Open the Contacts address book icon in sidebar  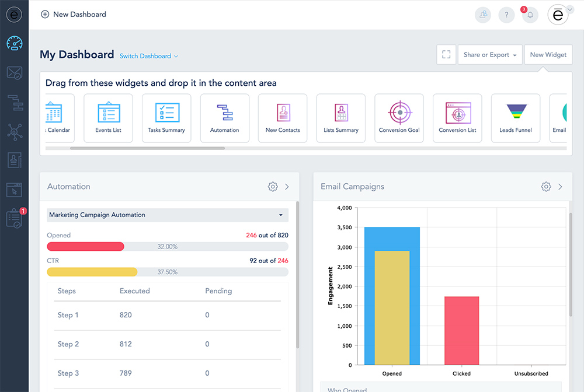[x=14, y=160]
